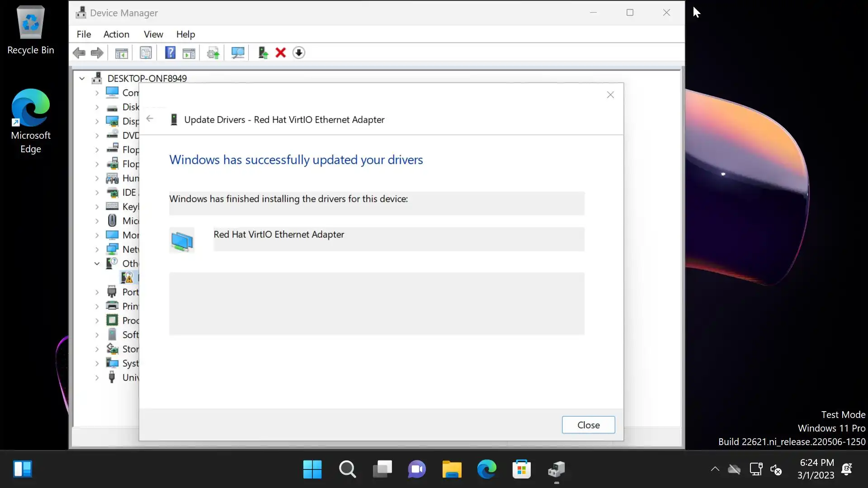This screenshot has width=868, height=488.
Task: Click the enable device green arrow icon
Action: [x=263, y=53]
